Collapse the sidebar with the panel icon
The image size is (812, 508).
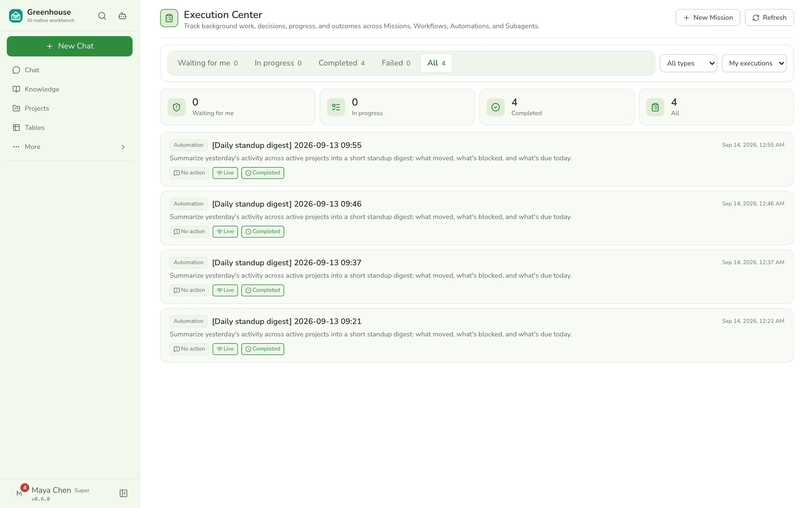coord(123,493)
